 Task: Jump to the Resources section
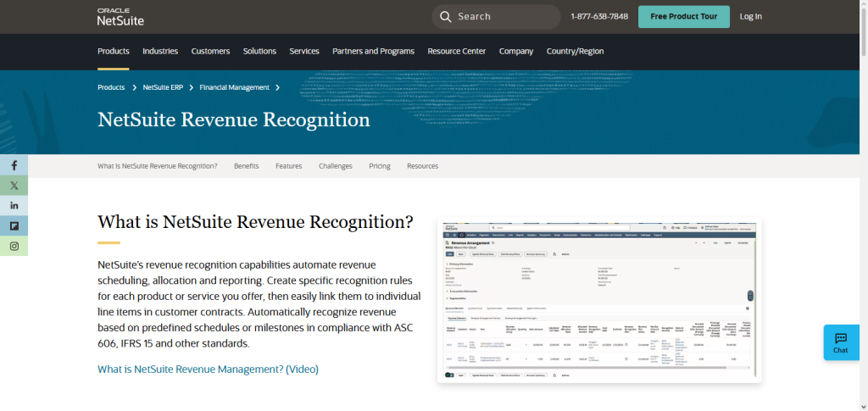tap(422, 166)
